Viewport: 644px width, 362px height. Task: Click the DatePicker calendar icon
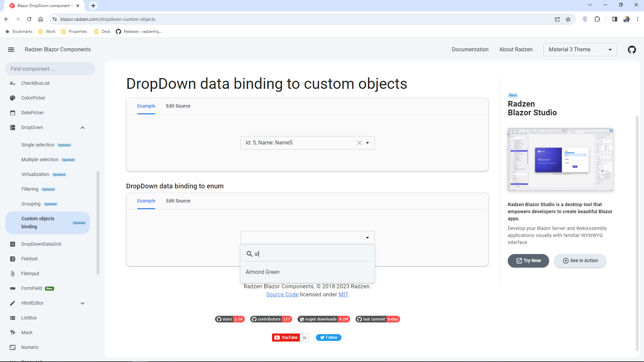tap(12, 113)
